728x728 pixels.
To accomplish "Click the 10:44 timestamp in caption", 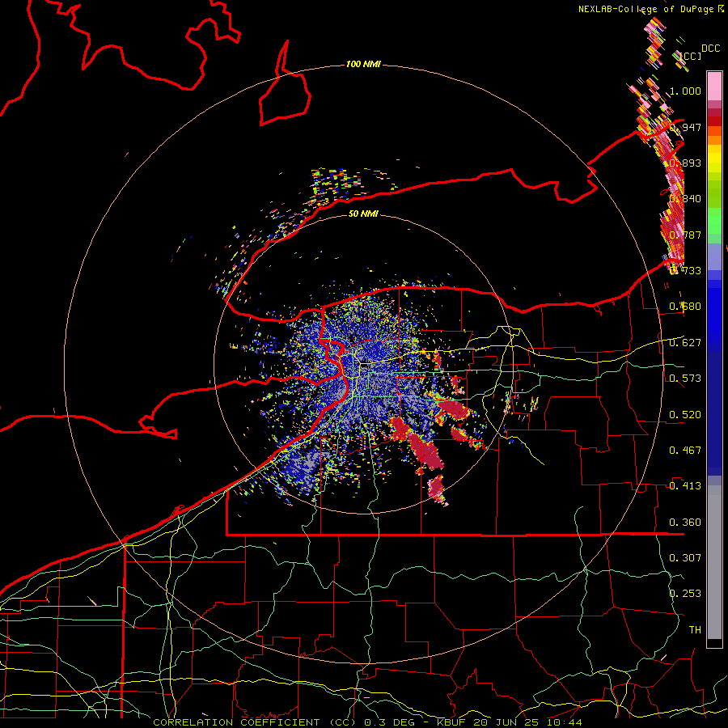I will 564,722.
